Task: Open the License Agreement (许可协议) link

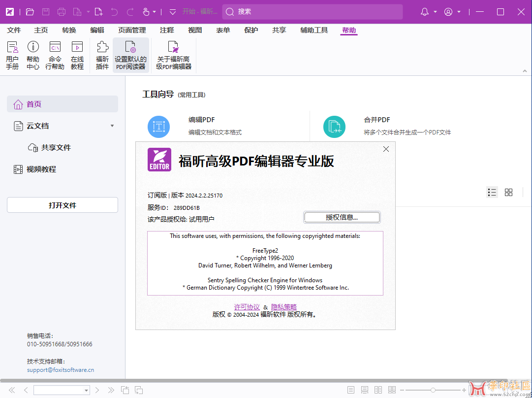Action: click(247, 307)
